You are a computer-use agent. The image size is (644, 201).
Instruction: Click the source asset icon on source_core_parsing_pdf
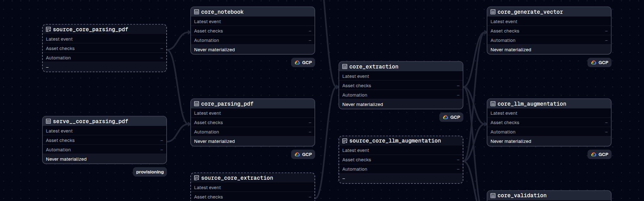[48, 29]
